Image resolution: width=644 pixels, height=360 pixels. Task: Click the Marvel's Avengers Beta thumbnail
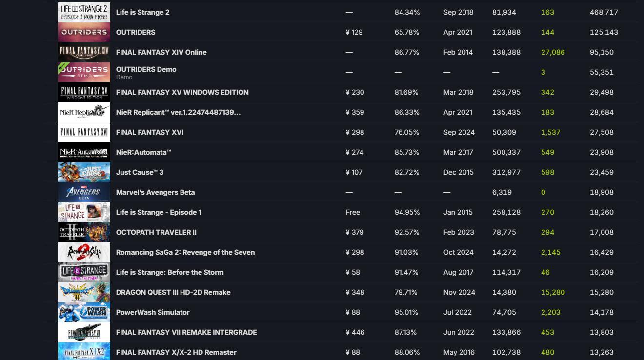coord(84,192)
